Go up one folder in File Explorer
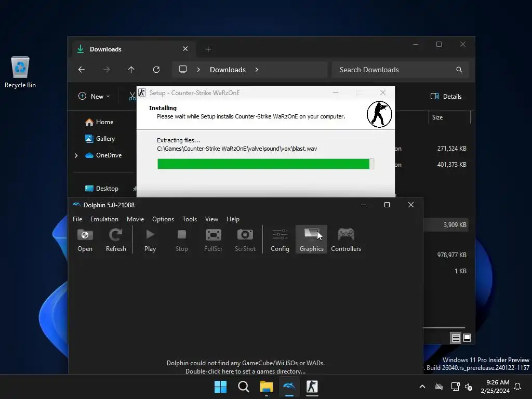This screenshot has height=399, width=532. tap(131, 70)
